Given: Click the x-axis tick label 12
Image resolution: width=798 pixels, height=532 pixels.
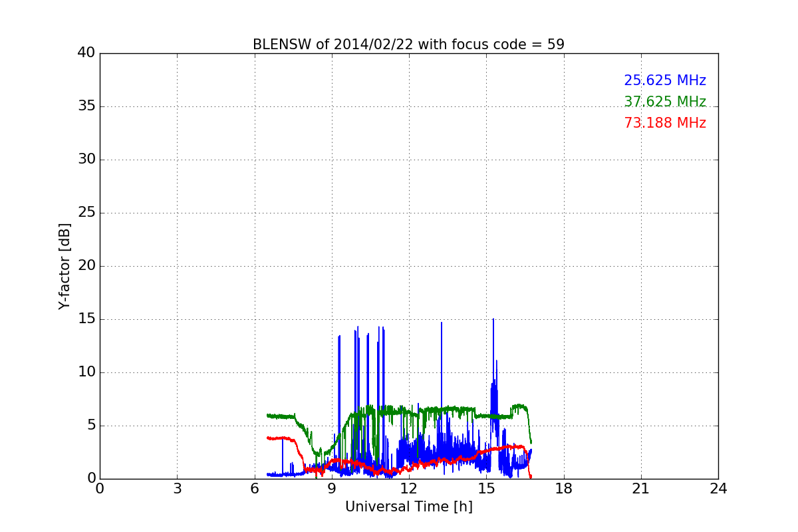Looking at the screenshot, I should (x=409, y=489).
